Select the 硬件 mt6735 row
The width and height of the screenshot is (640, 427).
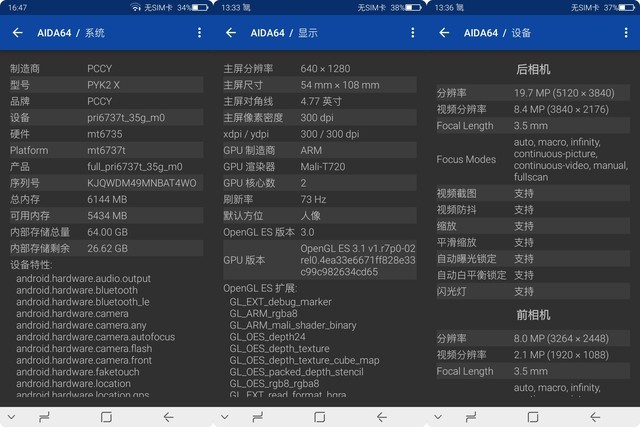tap(106, 134)
